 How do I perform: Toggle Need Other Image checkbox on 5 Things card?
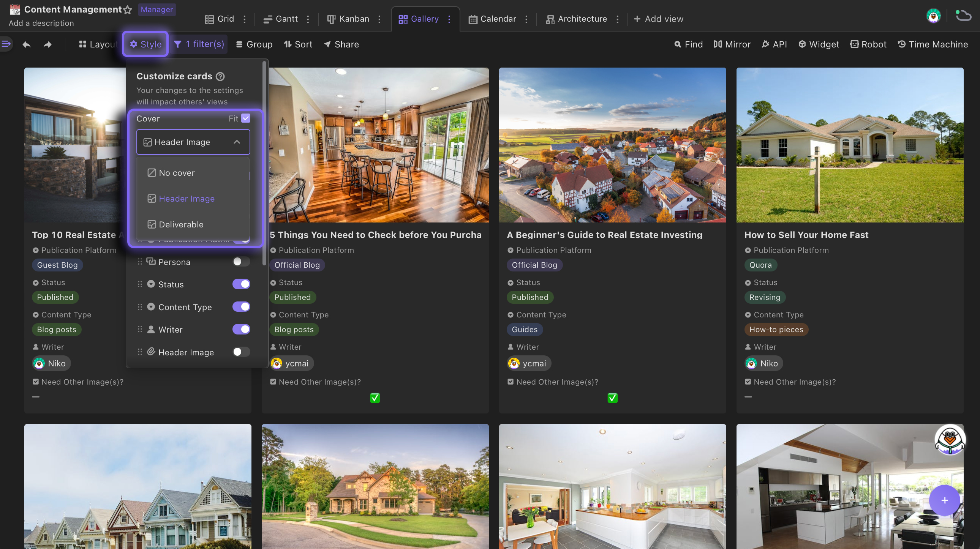coord(375,398)
